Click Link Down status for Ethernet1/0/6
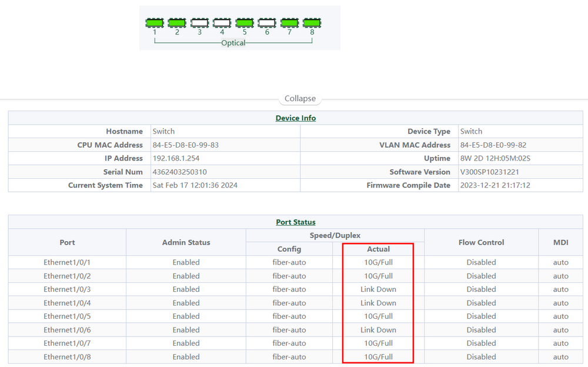 [x=378, y=330]
